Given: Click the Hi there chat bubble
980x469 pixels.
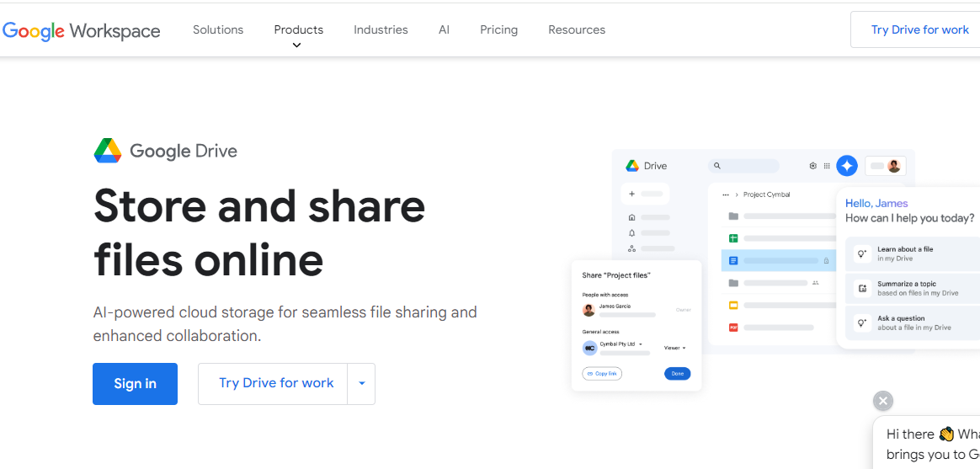Looking at the screenshot, I should (x=927, y=443).
